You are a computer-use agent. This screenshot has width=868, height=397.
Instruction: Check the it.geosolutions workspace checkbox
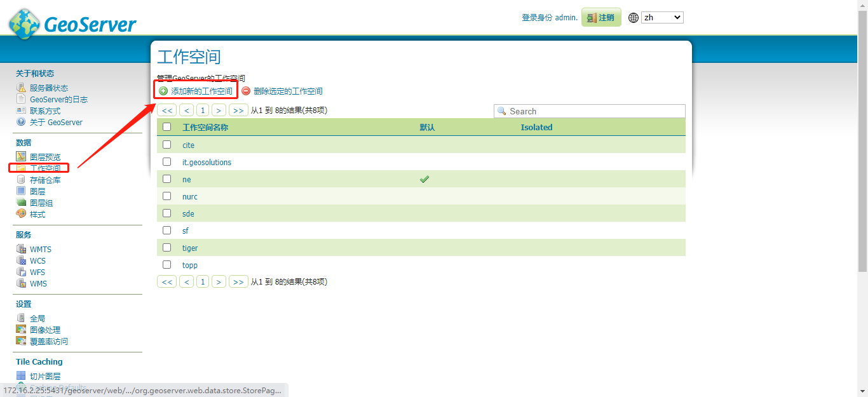pyautogui.click(x=167, y=162)
